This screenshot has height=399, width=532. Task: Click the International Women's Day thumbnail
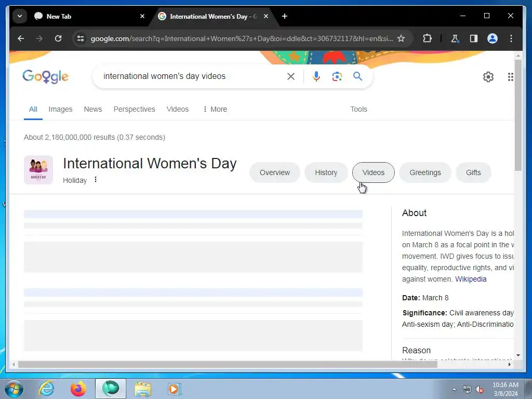(38, 170)
